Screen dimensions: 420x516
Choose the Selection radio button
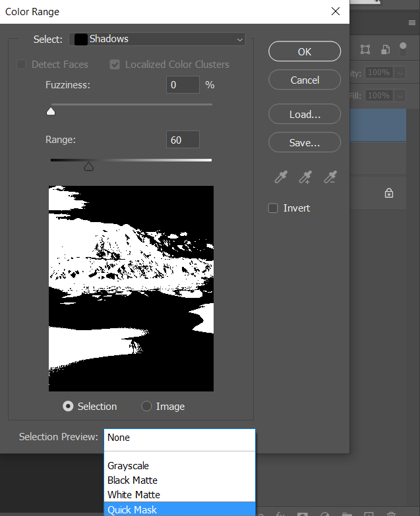pos(68,407)
